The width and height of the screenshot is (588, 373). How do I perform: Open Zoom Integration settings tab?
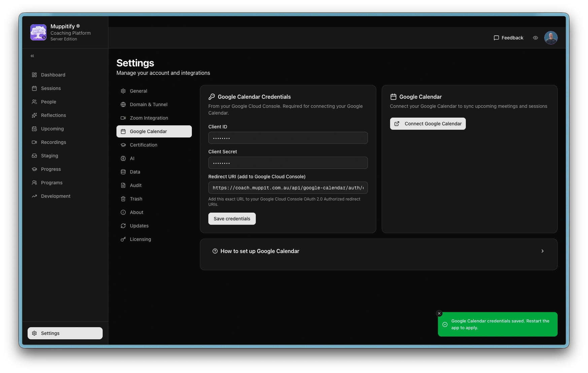tap(149, 118)
